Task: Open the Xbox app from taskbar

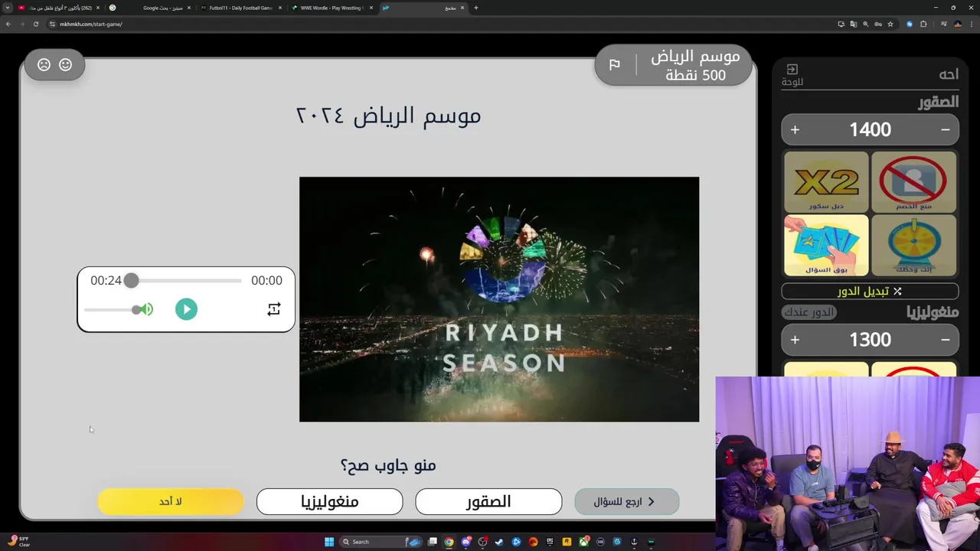Action: point(583,542)
